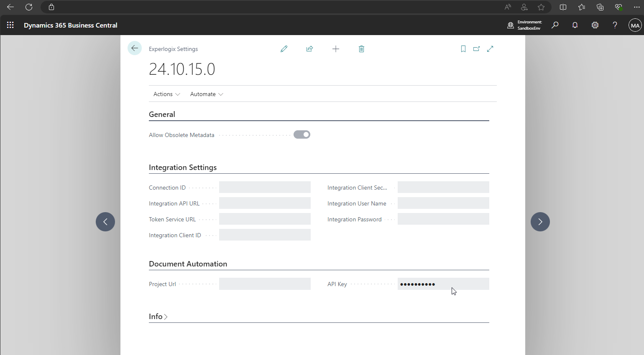Click the Connection ID field

265,187
